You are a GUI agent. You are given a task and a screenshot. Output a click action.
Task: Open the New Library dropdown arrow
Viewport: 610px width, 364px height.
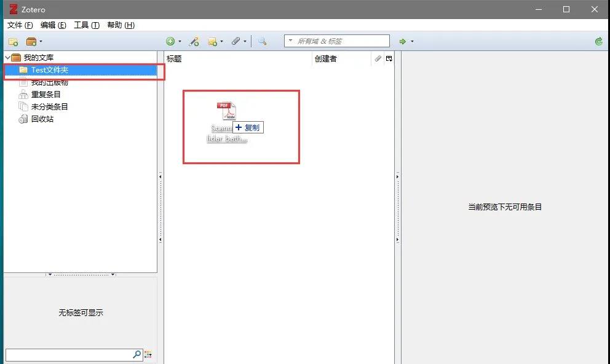pyautogui.click(x=41, y=42)
